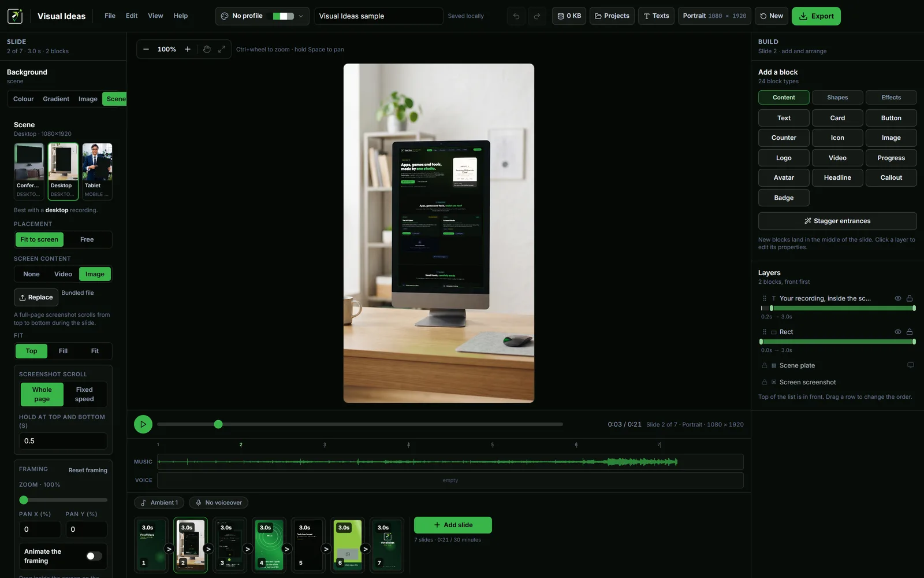
Task: Unlock the Rect layer lock icon
Action: click(910, 332)
